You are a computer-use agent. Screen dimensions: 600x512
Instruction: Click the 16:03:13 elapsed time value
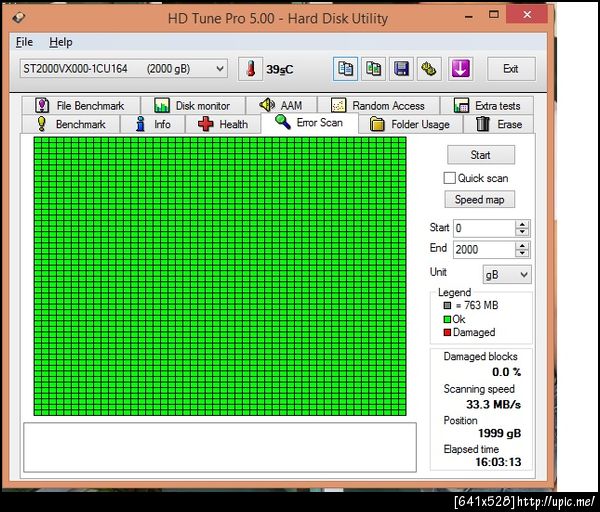pyautogui.click(x=498, y=462)
